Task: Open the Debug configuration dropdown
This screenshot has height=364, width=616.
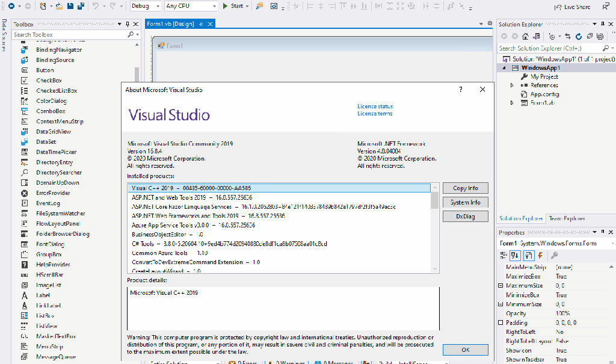Action: [x=145, y=6]
